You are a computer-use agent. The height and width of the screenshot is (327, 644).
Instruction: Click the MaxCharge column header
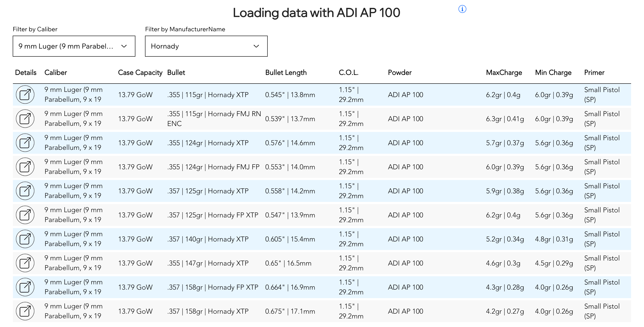tap(504, 73)
